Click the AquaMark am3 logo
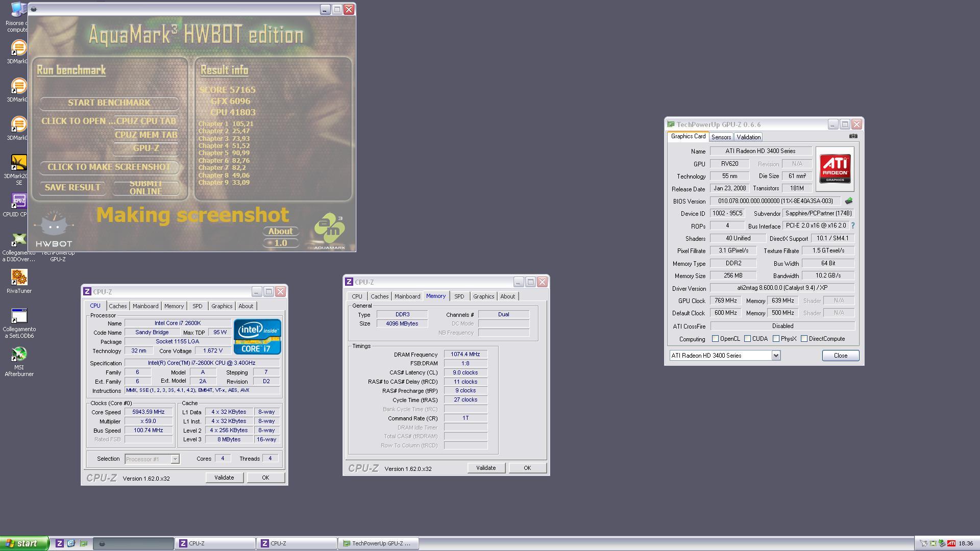The width and height of the screenshot is (980, 551). coord(330,232)
